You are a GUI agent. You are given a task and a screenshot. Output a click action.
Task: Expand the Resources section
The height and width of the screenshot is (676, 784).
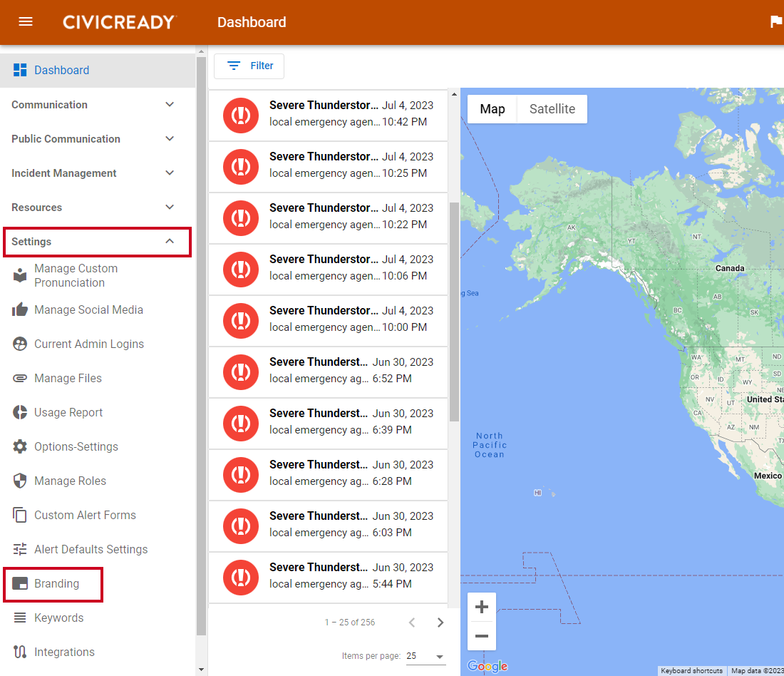point(98,208)
